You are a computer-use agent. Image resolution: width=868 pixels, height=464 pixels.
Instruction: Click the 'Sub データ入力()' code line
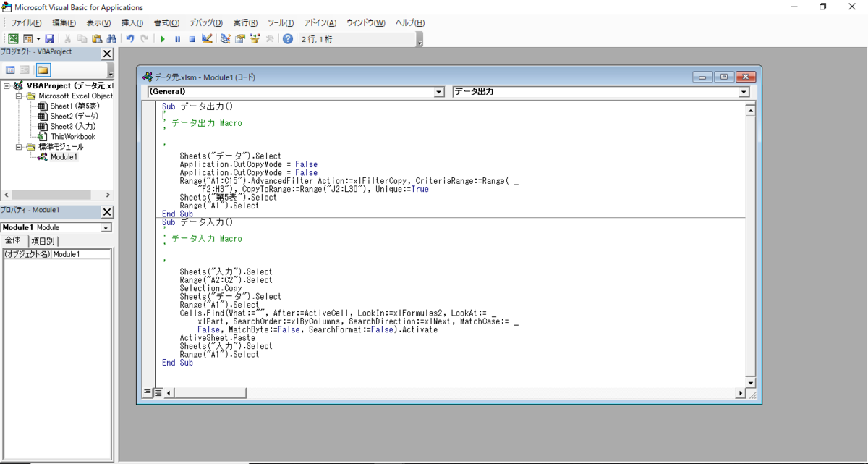pyautogui.click(x=197, y=222)
